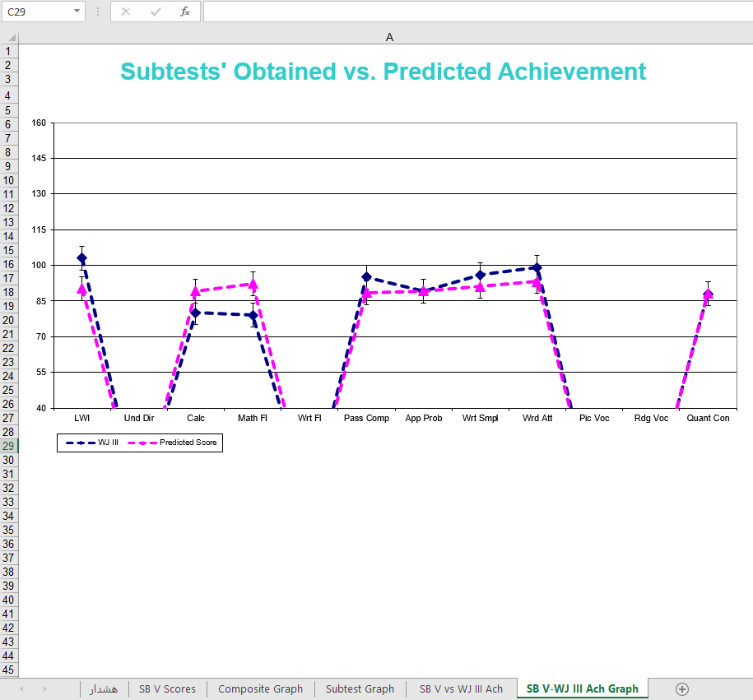This screenshot has width=753, height=700.
Task: Click into the formula bar input area
Action: click(x=476, y=12)
